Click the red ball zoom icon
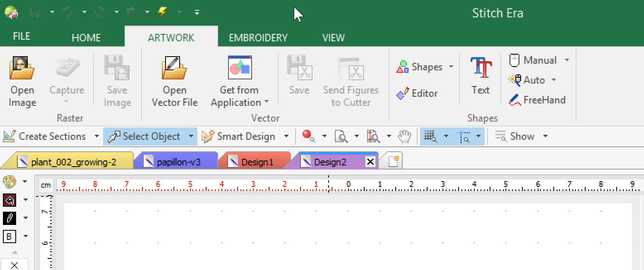This screenshot has height=270, width=644. pyautogui.click(x=308, y=136)
